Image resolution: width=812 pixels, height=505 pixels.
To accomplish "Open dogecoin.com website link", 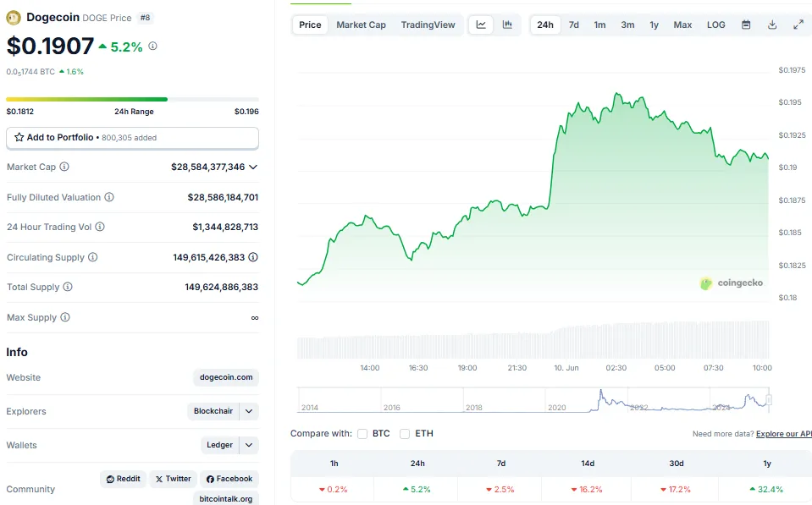I will click(226, 377).
